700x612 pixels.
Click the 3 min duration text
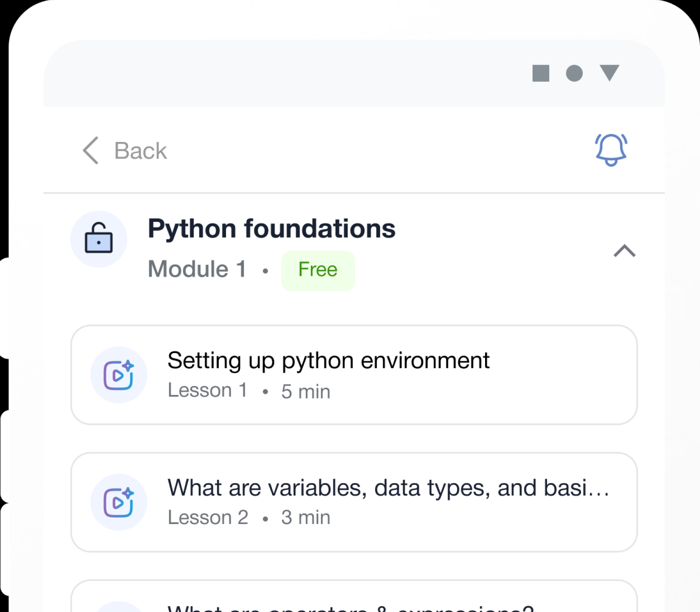305,518
